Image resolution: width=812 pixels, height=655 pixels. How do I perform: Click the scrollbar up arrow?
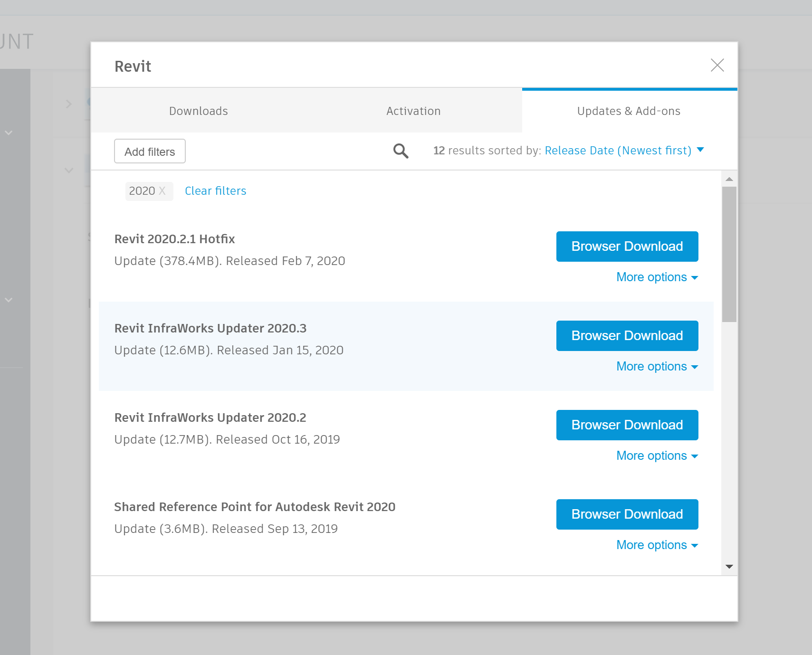point(729,179)
